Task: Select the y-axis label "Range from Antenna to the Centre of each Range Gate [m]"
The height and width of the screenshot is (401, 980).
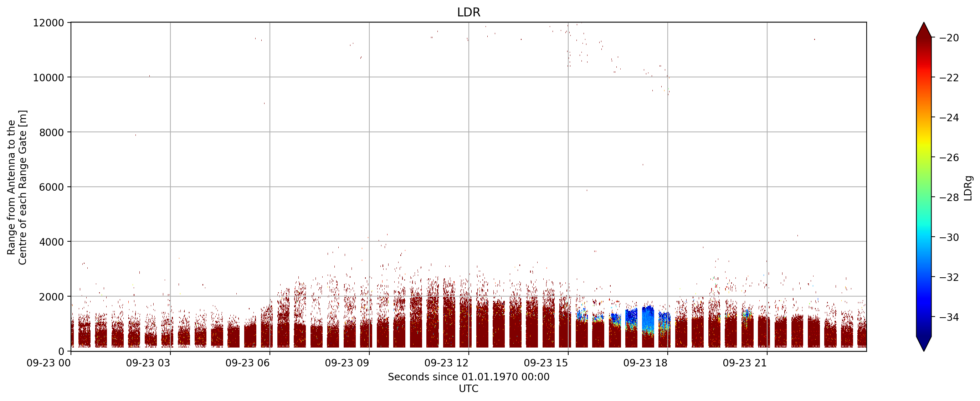Action: [x=17, y=187]
